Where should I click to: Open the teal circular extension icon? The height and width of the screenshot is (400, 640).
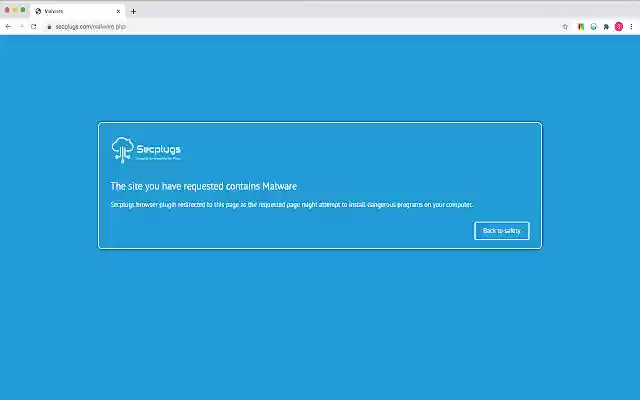pos(593,27)
